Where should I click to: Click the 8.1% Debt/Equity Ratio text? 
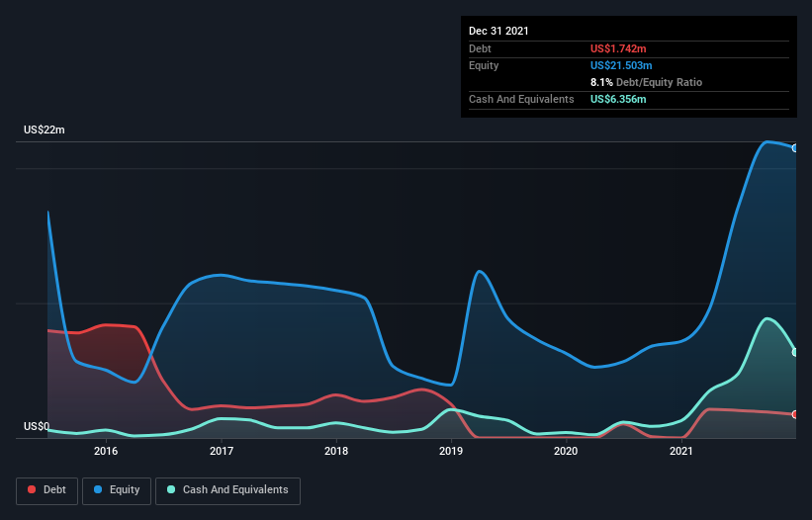point(646,82)
